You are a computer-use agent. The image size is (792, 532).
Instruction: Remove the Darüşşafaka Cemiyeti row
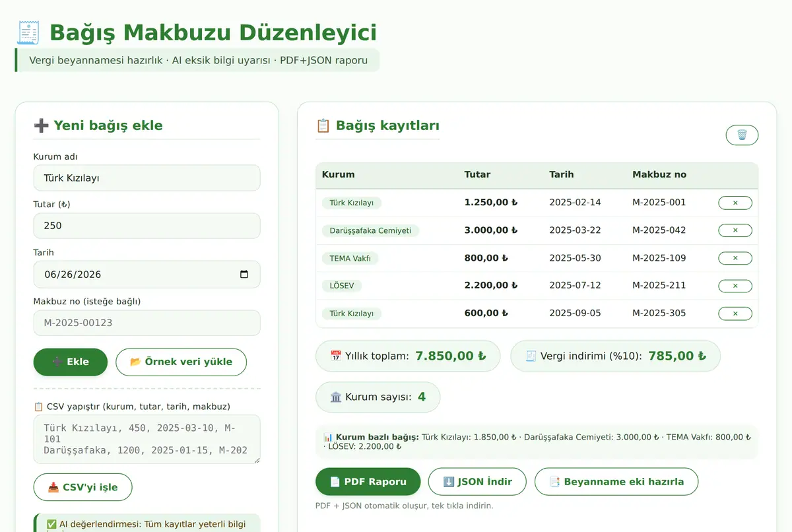pos(735,230)
